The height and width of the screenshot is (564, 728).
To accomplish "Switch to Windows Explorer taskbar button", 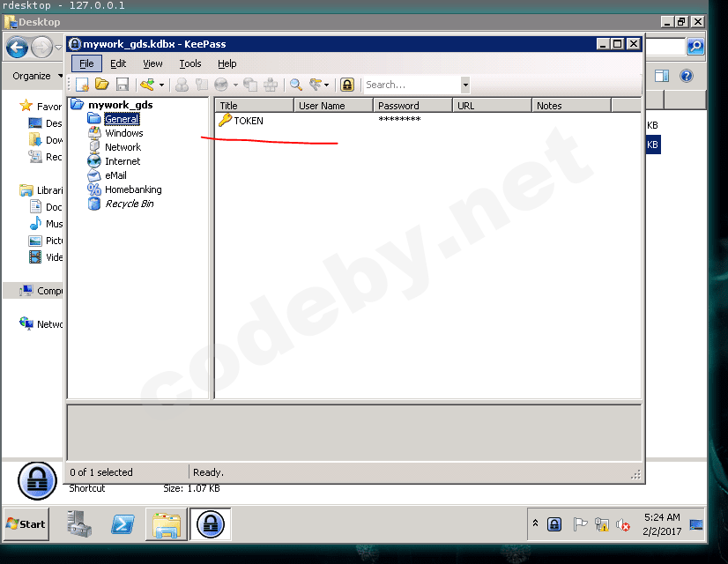I will [x=167, y=524].
